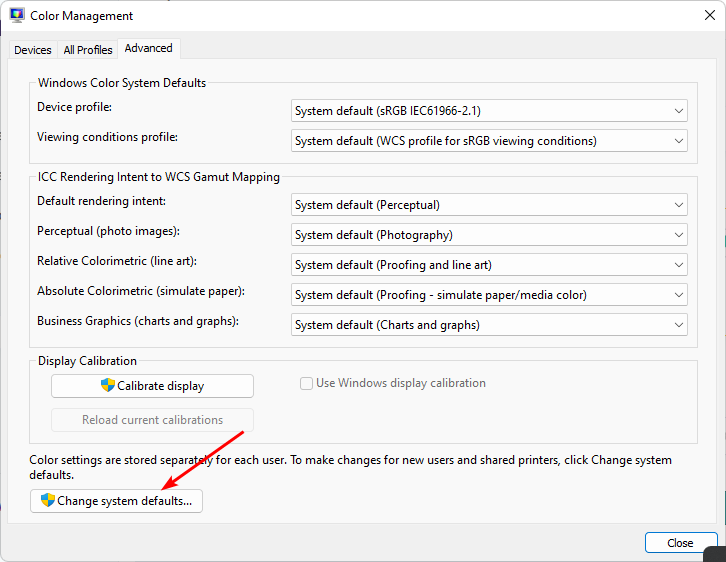Expand the Default rendering intent dropdown
Image resolution: width=726 pixels, height=562 pixels.
tap(489, 205)
